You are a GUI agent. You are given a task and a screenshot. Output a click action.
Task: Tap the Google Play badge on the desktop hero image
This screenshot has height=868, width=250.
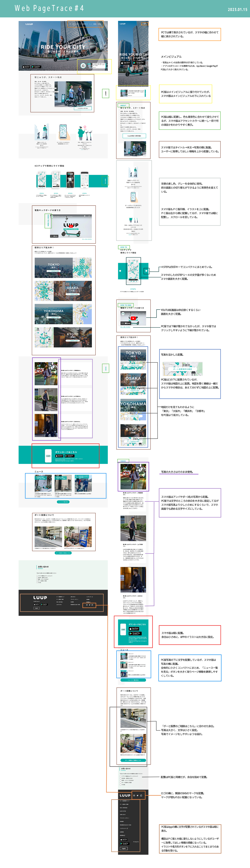pos(36,67)
